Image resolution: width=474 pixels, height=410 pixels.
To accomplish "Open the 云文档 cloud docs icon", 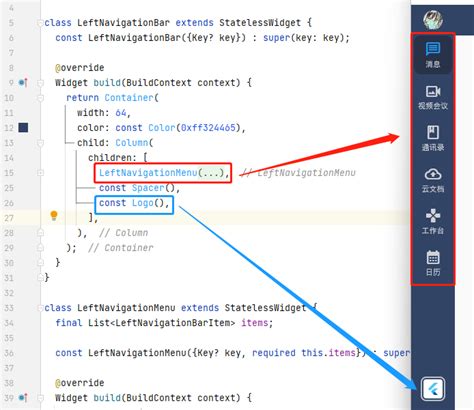I will 433,180.
